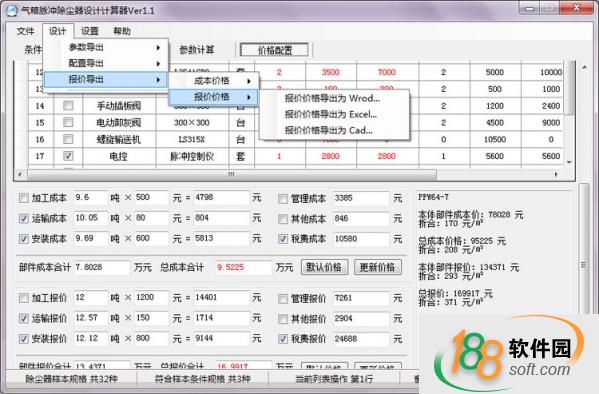The image size is (599, 394).
Task: Click the 更新价格 button beside 总成本合计
Action: (377, 267)
